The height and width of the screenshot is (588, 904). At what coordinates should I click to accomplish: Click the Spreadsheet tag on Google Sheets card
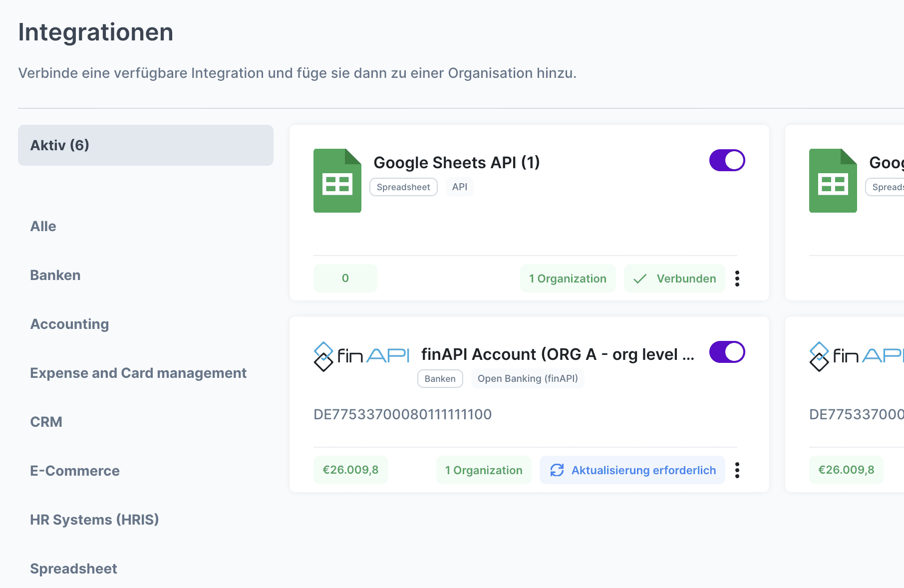coord(403,187)
